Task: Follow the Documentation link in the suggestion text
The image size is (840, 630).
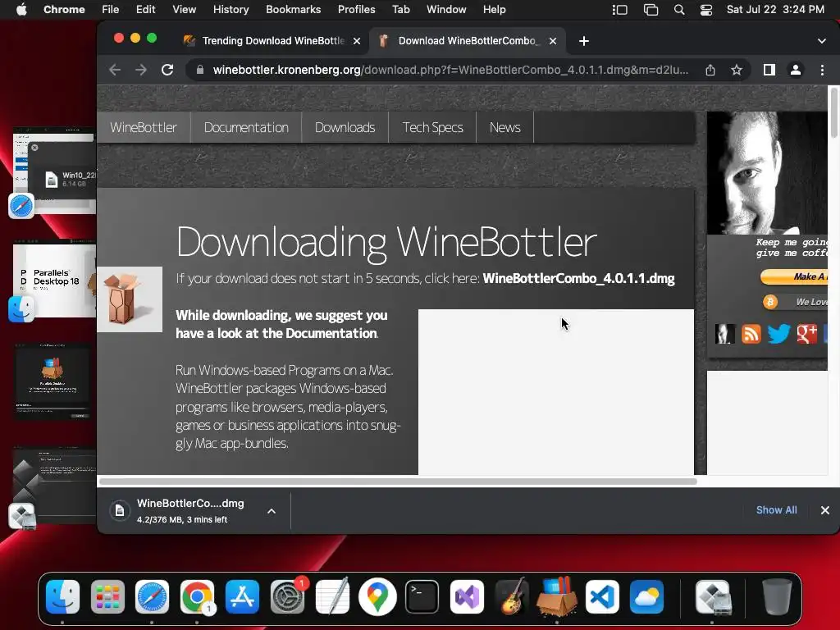Action: point(331,333)
